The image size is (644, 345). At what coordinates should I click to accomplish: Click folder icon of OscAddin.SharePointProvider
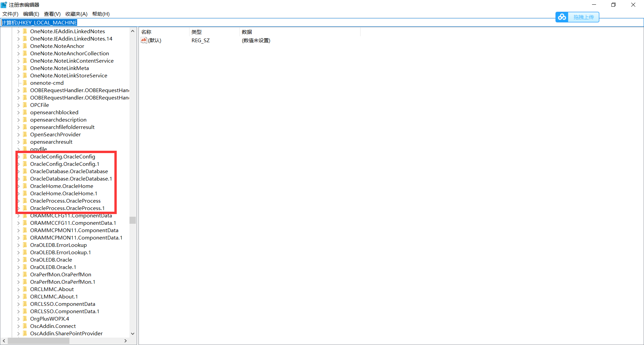25,333
